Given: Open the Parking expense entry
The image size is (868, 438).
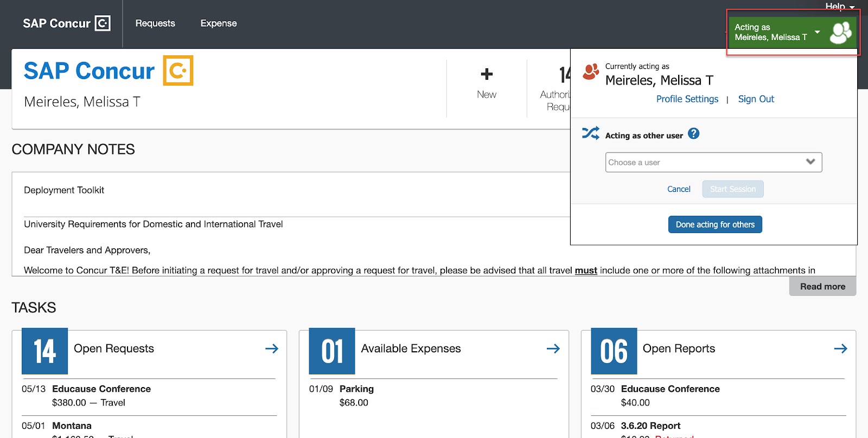Looking at the screenshot, I should (x=356, y=389).
